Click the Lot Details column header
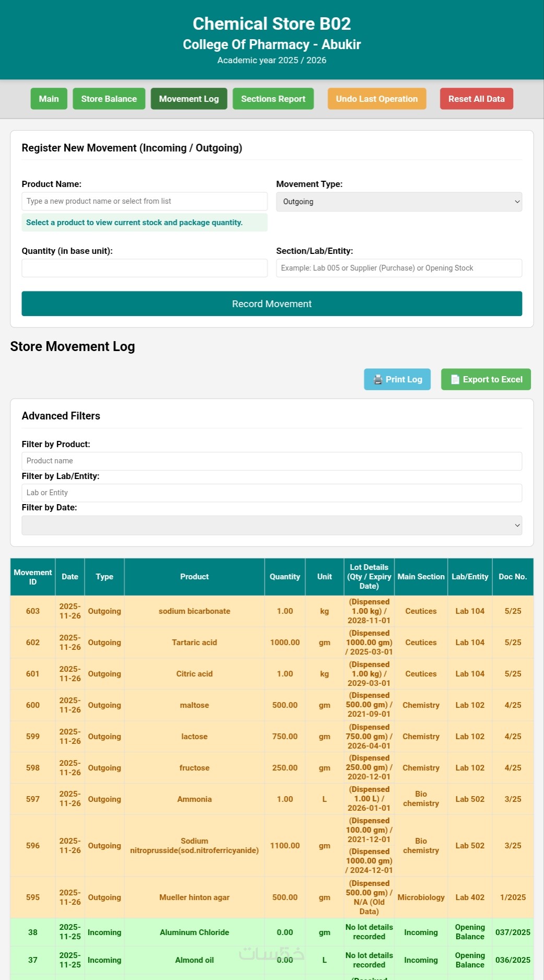The width and height of the screenshot is (544, 980). coord(369,577)
